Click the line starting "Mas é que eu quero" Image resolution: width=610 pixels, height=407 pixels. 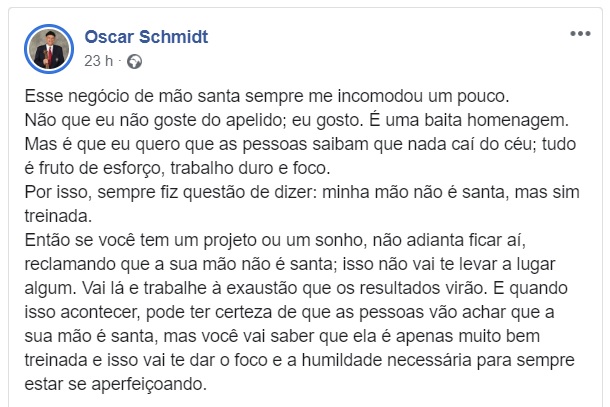[300, 145]
